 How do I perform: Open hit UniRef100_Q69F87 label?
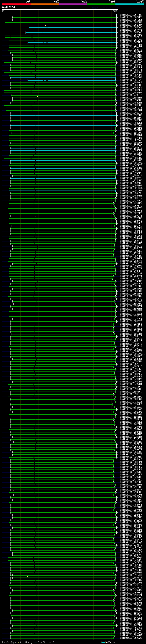(131, 22)
